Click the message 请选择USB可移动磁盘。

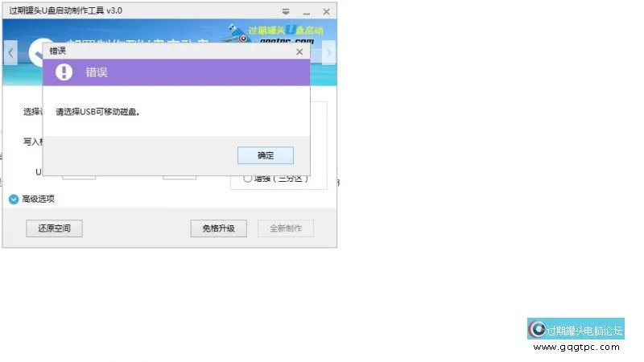pyautogui.click(x=98, y=112)
